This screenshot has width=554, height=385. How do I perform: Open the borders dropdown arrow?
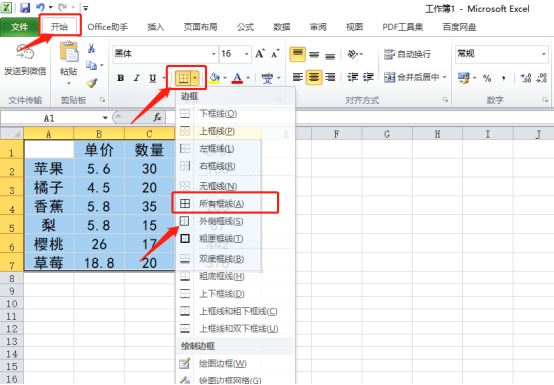[195, 78]
